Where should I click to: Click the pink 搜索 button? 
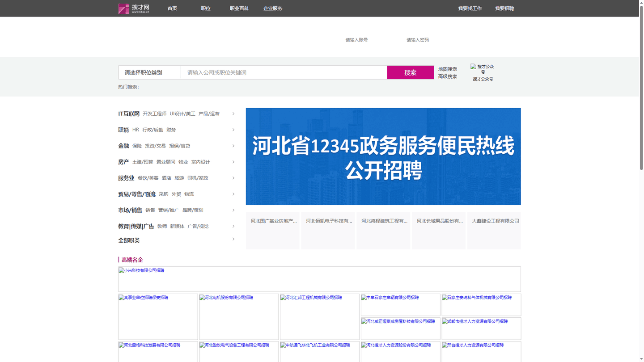410,72
